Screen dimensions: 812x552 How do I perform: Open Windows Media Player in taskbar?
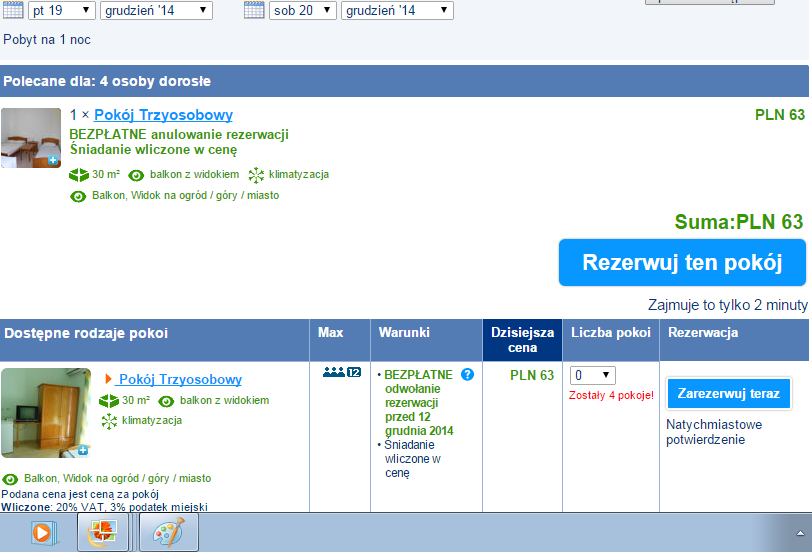(43, 533)
